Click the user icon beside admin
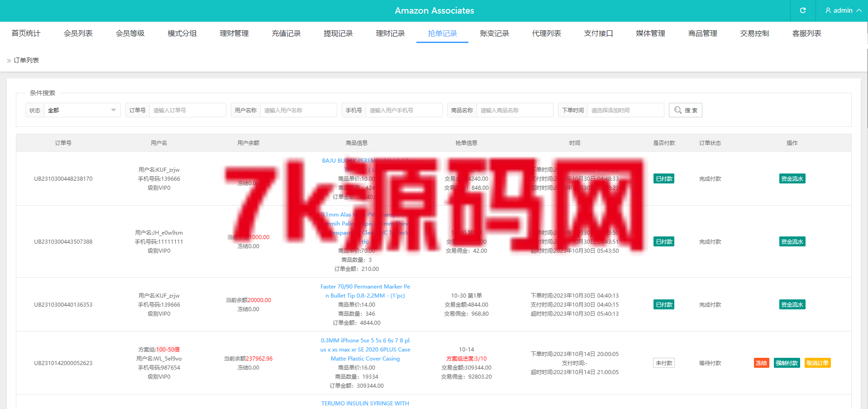This screenshot has height=409, width=868. coord(828,10)
